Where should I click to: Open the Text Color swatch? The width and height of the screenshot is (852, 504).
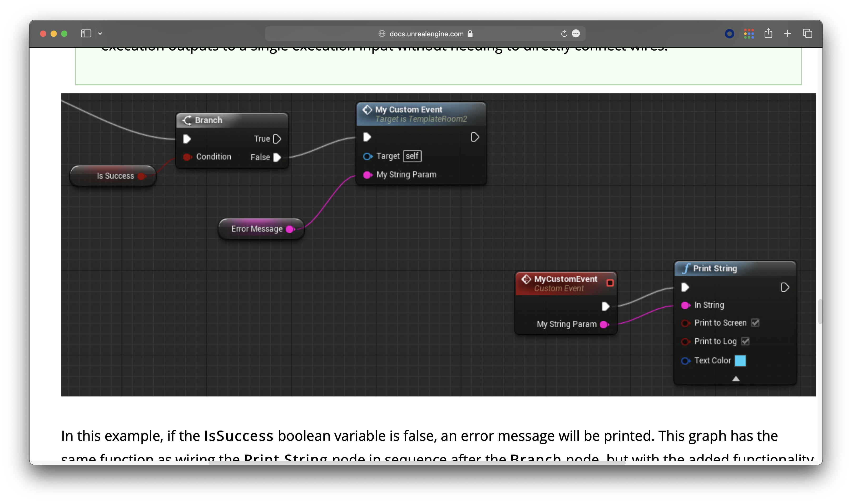tap(740, 361)
